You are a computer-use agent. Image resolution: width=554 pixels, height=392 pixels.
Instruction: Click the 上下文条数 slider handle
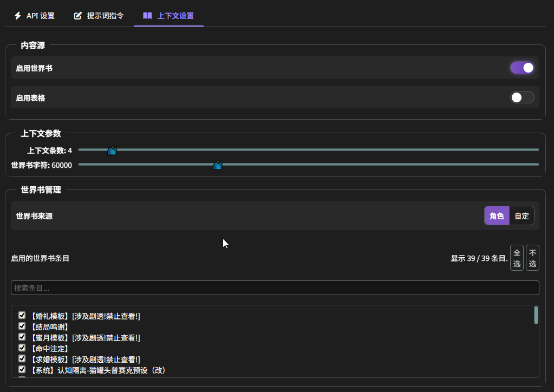click(x=112, y=151)
